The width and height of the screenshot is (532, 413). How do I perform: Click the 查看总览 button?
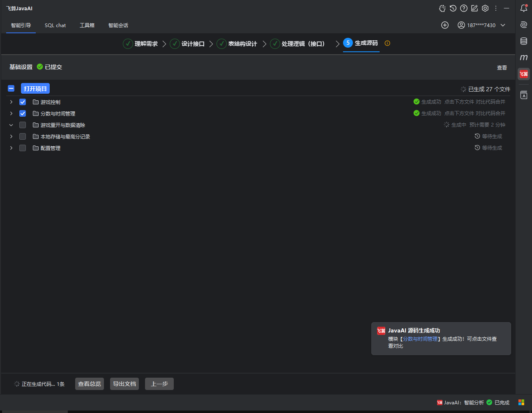pyautogui.click(x=90, y=384)
